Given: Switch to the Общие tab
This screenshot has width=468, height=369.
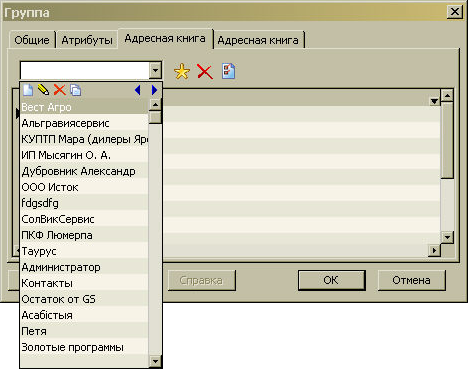Looking at the screenshot, I should (32, 40).
